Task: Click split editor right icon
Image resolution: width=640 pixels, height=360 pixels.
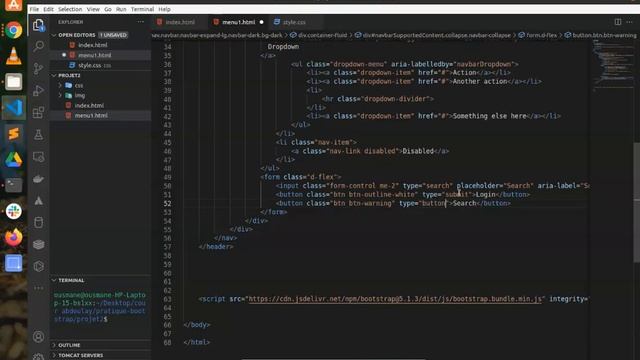Action: click(x=618, y=22)
